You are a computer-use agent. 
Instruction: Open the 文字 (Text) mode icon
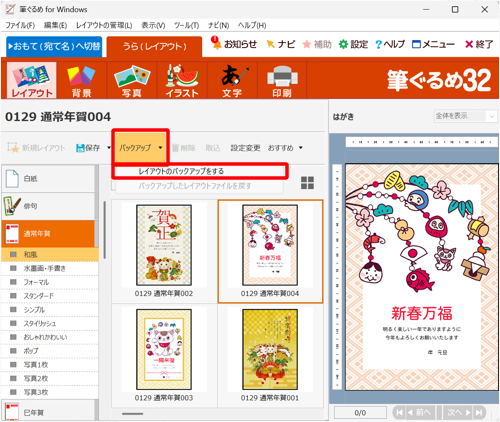[232, 80]
